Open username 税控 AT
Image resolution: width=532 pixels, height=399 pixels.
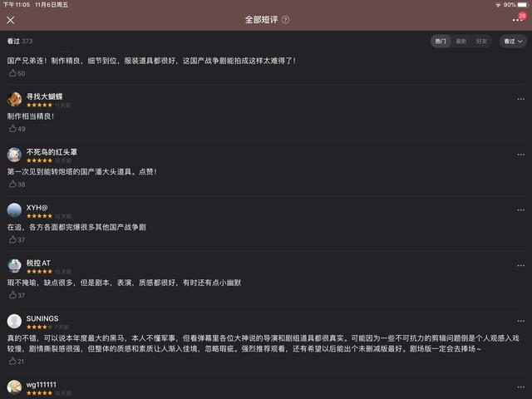point(38,263)
